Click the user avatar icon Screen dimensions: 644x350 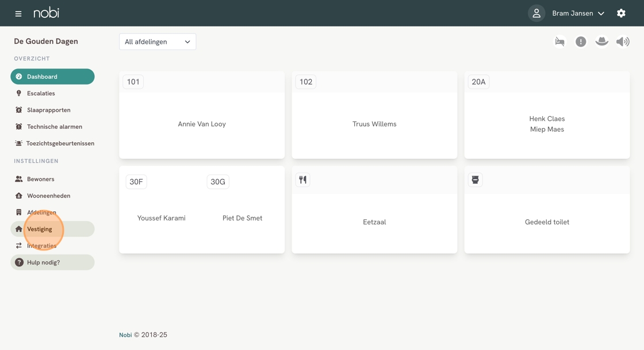click(536, 13)
